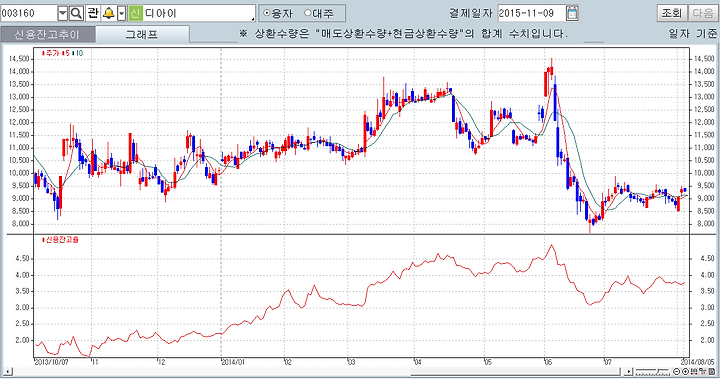Click the 결제일자 label
Screen dimensions: 720x379
(x=472, y=13)
